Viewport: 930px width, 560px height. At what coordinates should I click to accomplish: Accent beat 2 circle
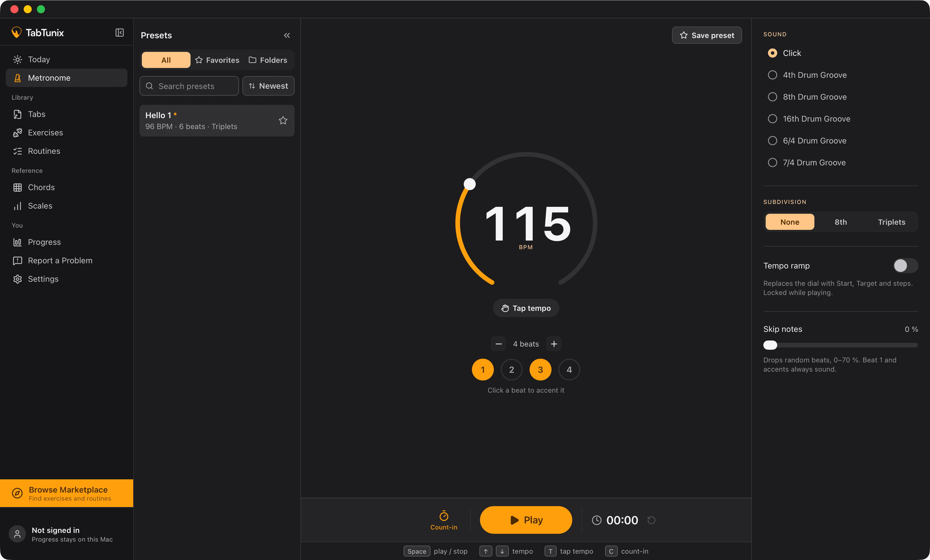click(511, 370)
